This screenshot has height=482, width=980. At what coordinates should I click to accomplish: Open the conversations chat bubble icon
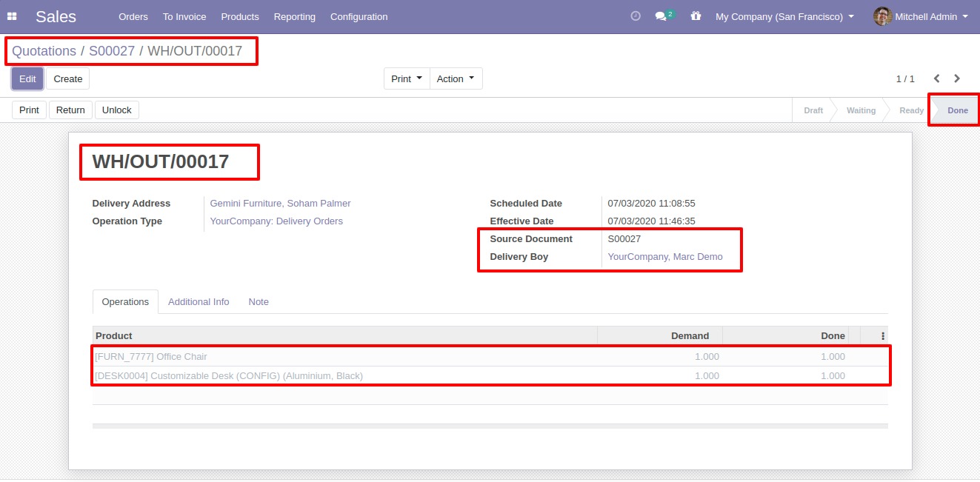[x=661, y=16]
